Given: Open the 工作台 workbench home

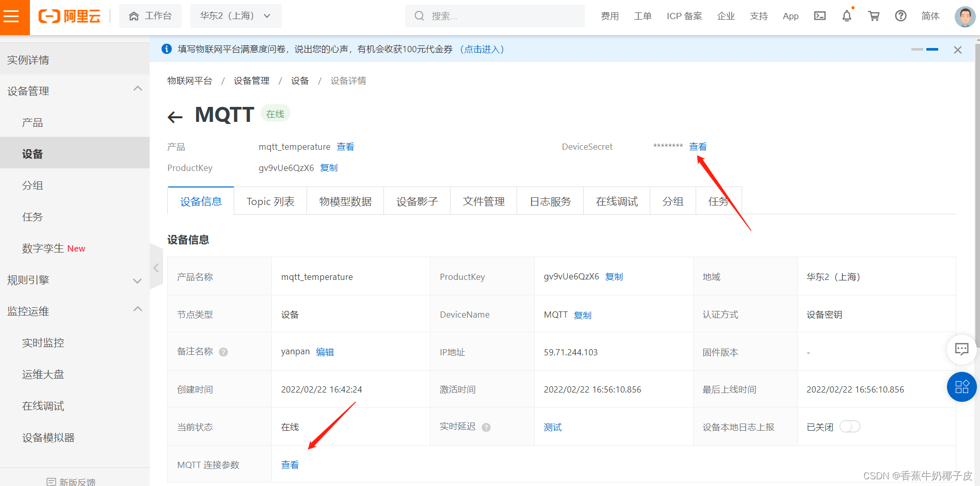Looking at the screenshot, I should point(150,16).
